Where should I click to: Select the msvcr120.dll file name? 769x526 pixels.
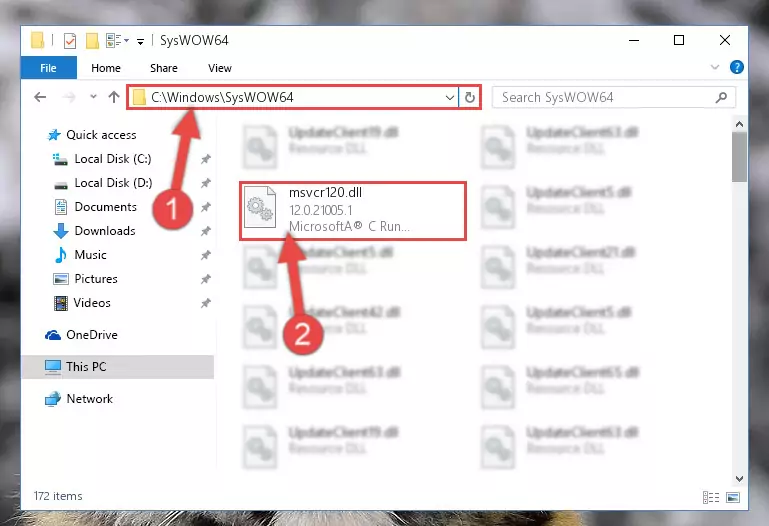pyautogui.click(x=325, y=193)
